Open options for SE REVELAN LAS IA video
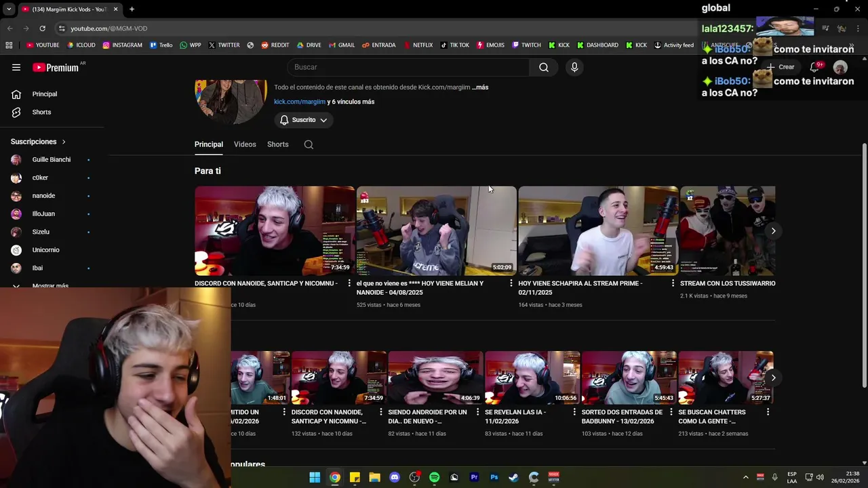 point(574,412)
